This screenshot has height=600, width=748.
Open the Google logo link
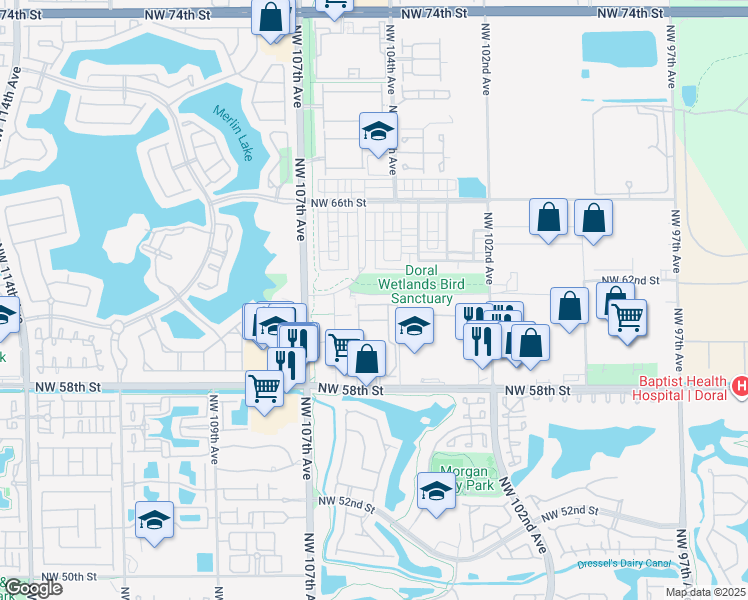[33, 589]
